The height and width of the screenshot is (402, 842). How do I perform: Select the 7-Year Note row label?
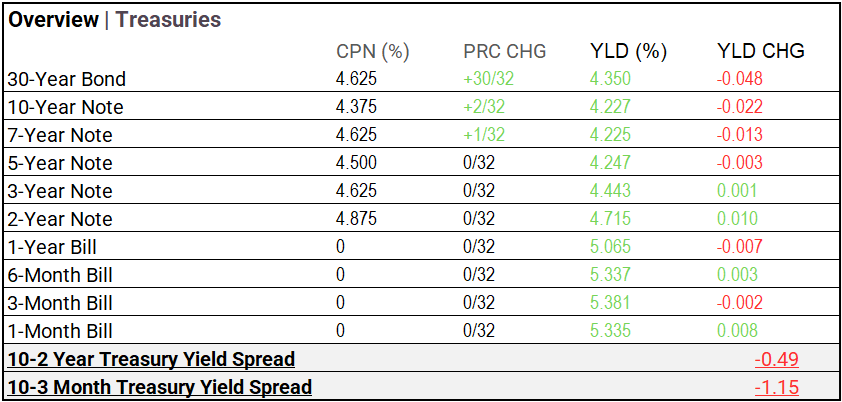60,135
